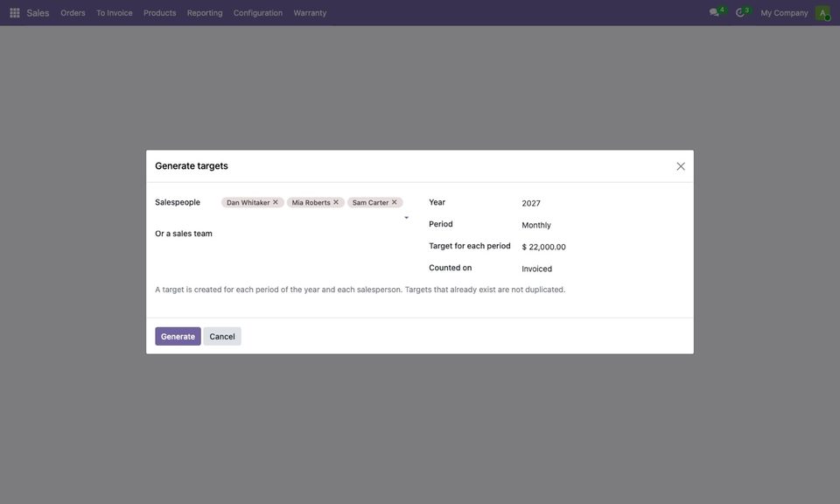Image resolution: width=840 pixels, height=504 pixels.
Task: Click the Salespeople field label
Action: (178, 202)
